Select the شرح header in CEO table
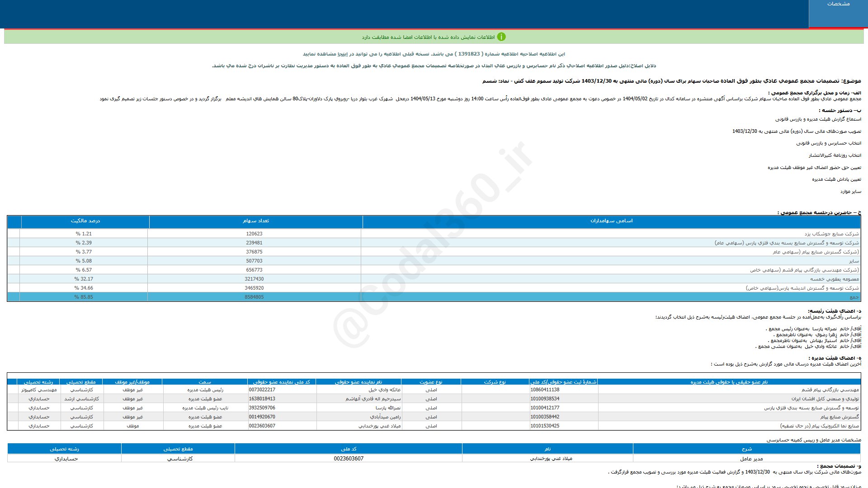Image resolution: width=868 pixels, height=488 pixels. point(746,449)
